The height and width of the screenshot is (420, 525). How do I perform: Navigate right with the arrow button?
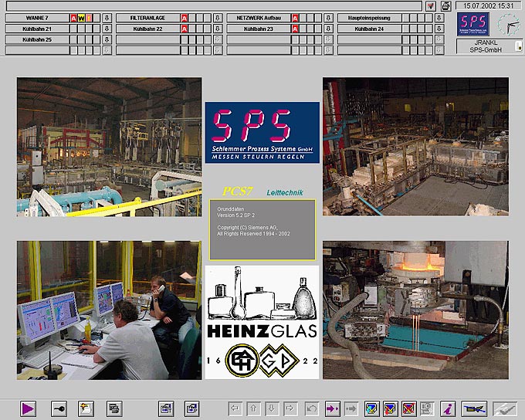pos(290,408)
